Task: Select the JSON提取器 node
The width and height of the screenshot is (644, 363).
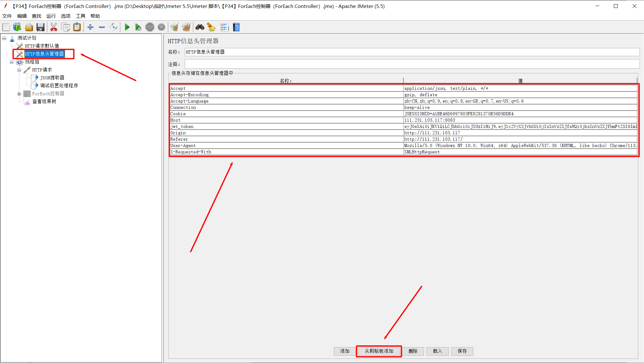Action: (52, 78)
